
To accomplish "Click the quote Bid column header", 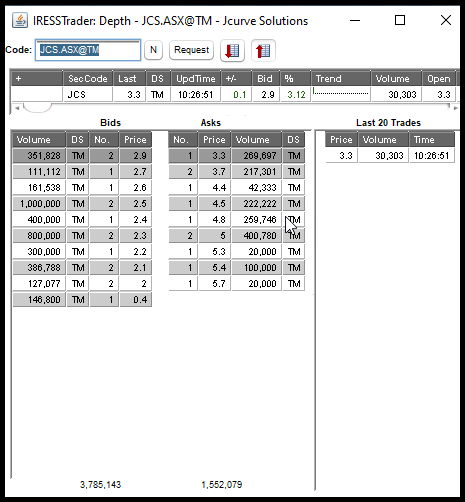I will pyautogui.click(x=266, y=79).
